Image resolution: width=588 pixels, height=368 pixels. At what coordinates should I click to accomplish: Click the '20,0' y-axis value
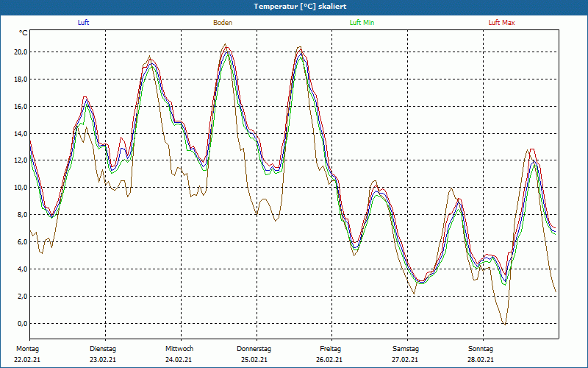point(21,52)
